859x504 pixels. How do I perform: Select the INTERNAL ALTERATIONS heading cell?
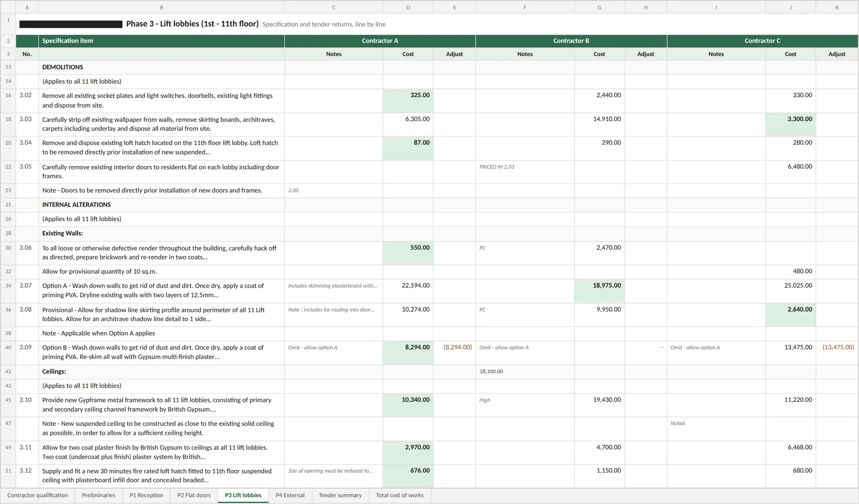(x=161, y=205)
